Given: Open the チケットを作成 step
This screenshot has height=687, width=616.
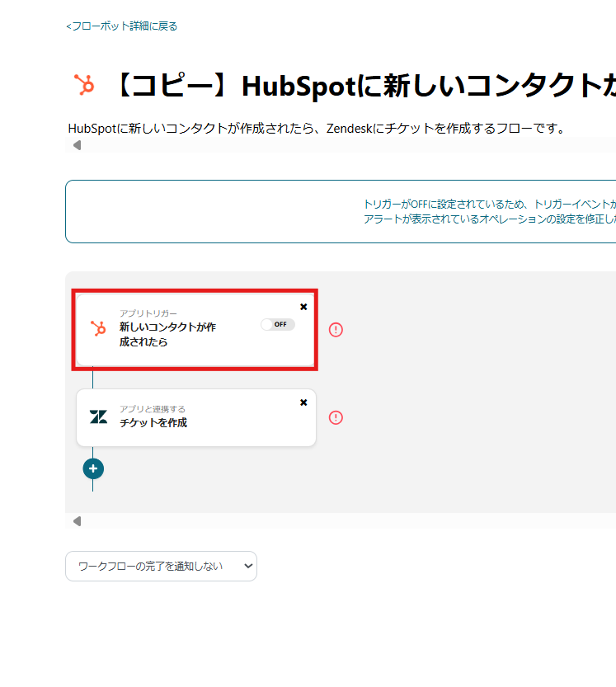Looking at the screenshot, I should point(195,417).
